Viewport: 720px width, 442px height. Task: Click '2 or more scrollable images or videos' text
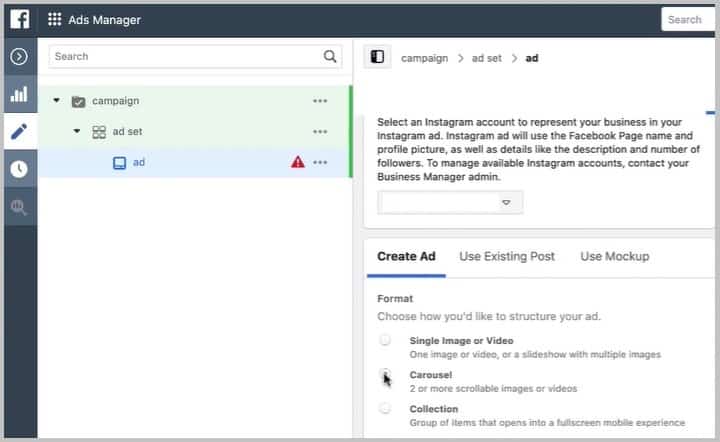[493, 389]
